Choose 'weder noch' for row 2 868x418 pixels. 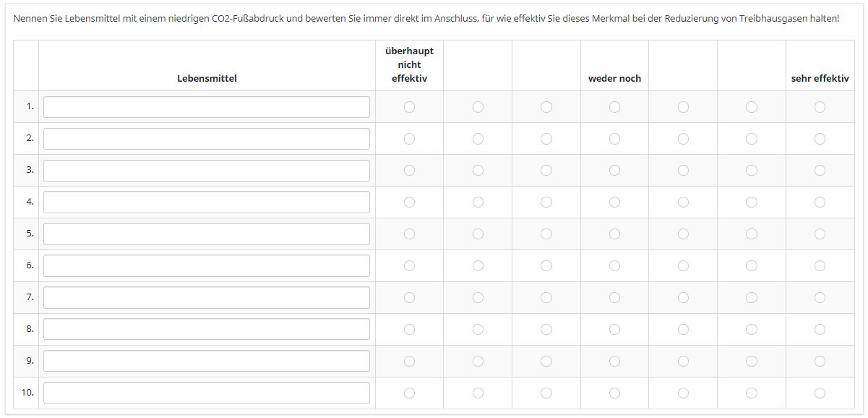click(x=614, y=139)
